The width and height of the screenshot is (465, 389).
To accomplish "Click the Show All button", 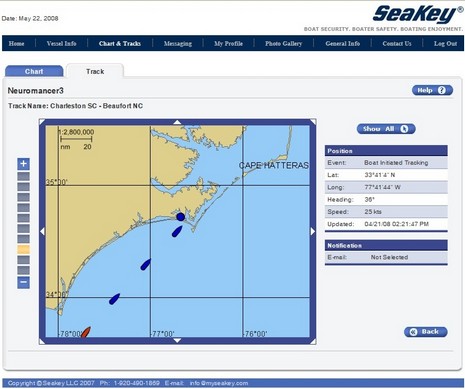I will pyautogui.click(x=386, y=129).
